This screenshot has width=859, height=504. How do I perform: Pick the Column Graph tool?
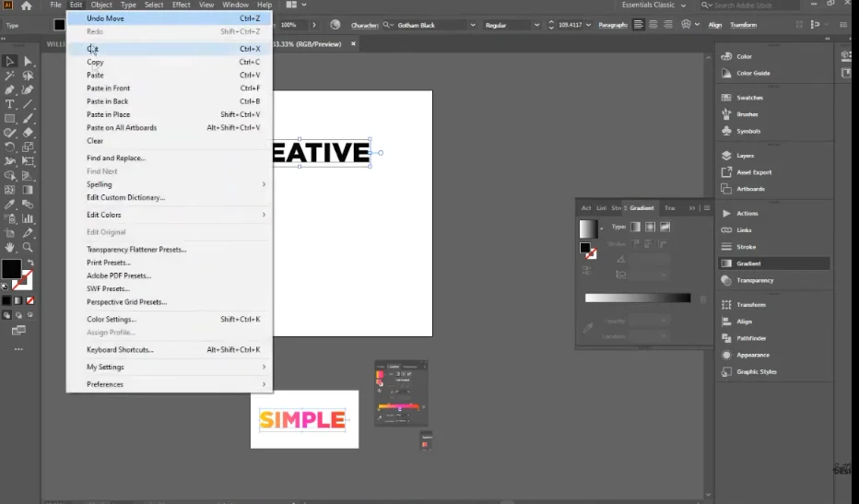[x=28, y=218]
